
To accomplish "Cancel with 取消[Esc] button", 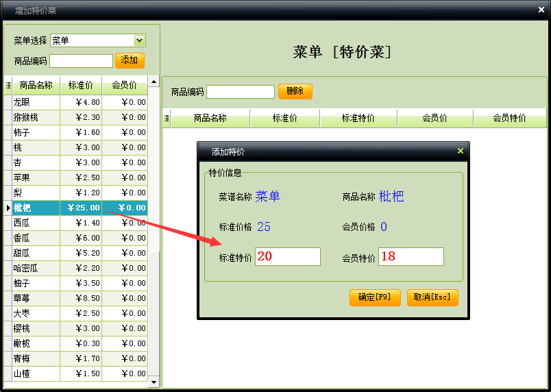I will [432, 297].
